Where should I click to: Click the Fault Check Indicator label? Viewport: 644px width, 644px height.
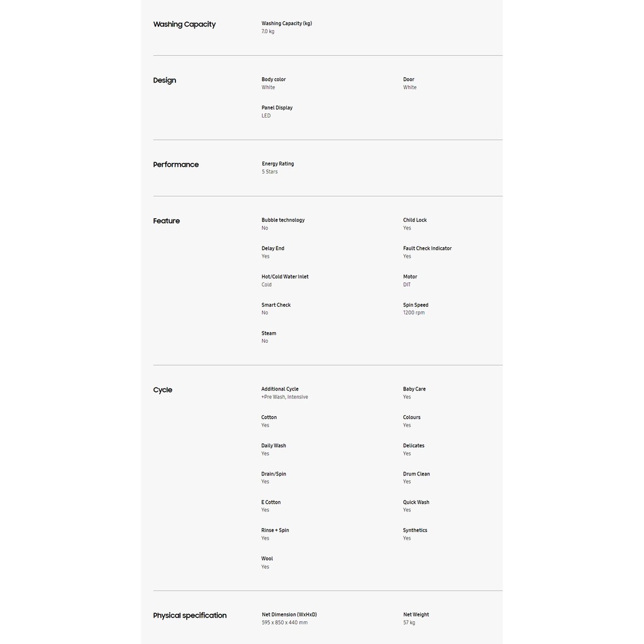427,248
